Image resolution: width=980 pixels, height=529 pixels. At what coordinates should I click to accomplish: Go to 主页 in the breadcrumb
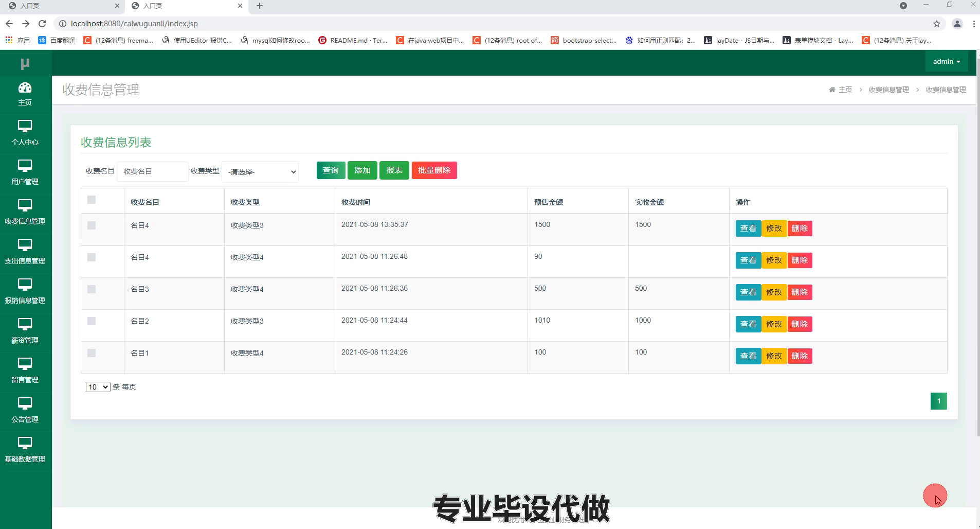point(845,90)
